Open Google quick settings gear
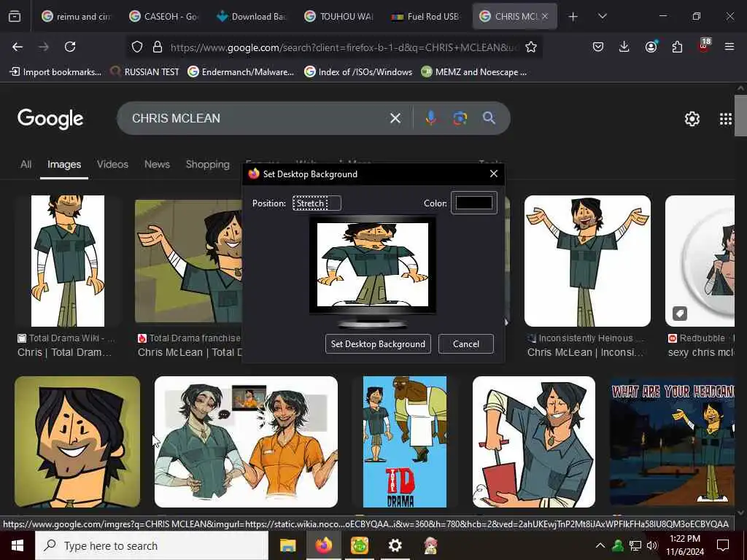This screenshot has width=747, height=560. (692, 119)
